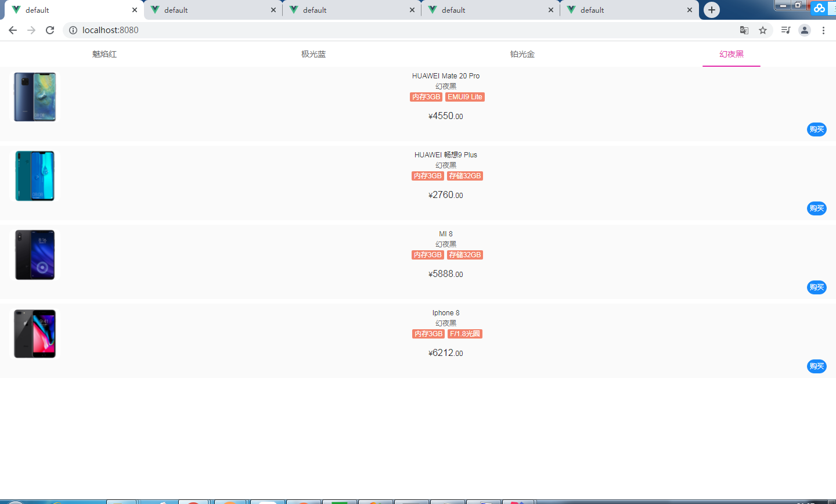Screen dimensions: 836x504
Task: Close the second default tab
Action: [273, 10]
